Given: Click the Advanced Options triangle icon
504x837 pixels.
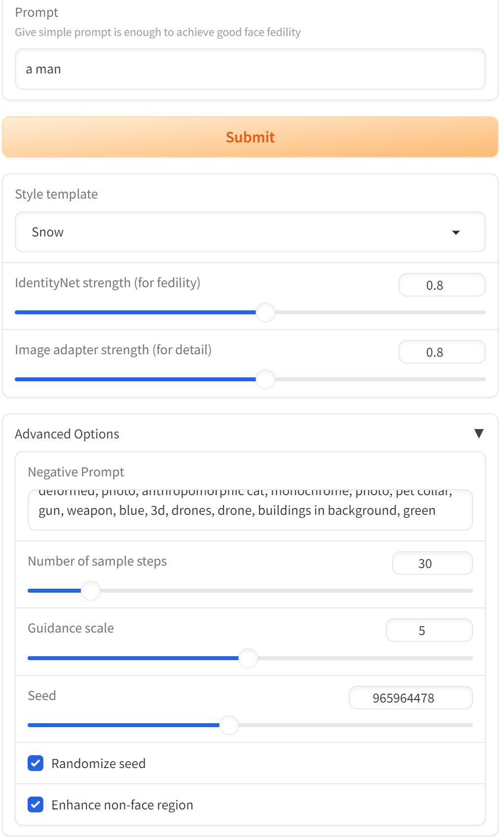Looking at the screenshot, I should (x=478, y=433).
